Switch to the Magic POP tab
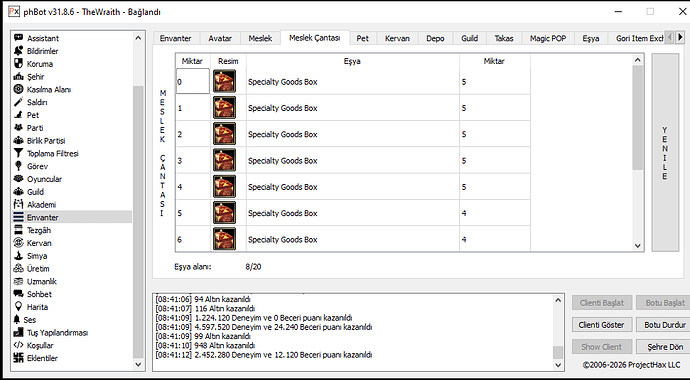The image size is (690, 380). 548,38
